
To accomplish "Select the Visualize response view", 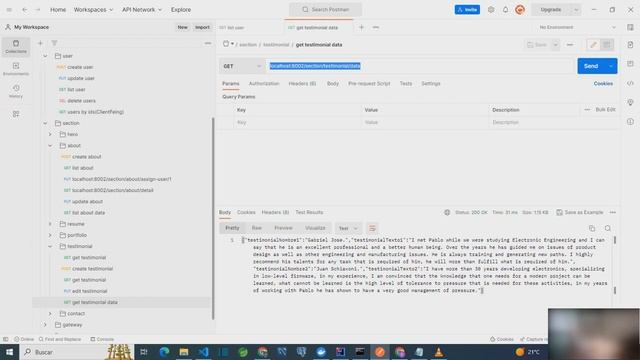I will click(x=315, y=228).
